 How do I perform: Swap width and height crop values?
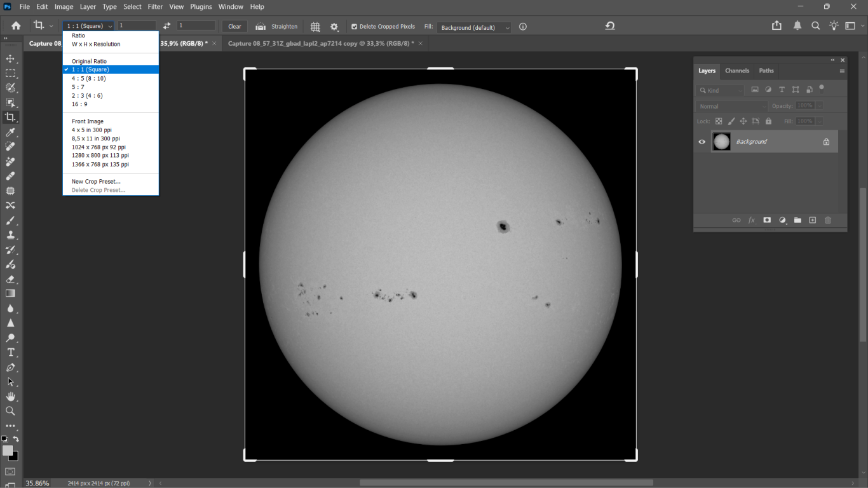(166, 26)
